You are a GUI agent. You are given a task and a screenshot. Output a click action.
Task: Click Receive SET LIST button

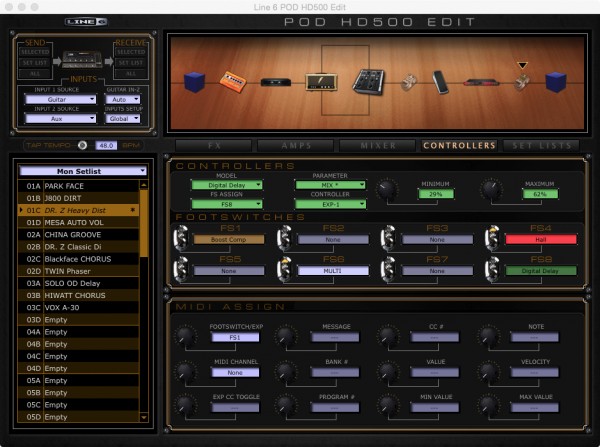(131, 62)
